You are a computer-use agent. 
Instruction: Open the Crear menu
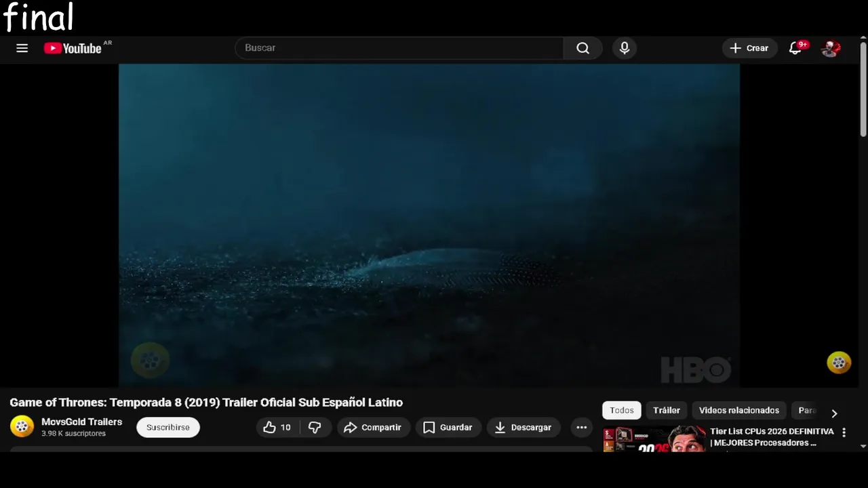pos(749,48)
